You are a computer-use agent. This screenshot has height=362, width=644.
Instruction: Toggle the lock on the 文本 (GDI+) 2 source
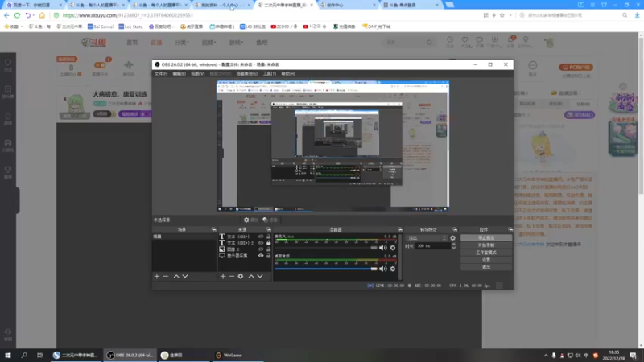[269, 243]
